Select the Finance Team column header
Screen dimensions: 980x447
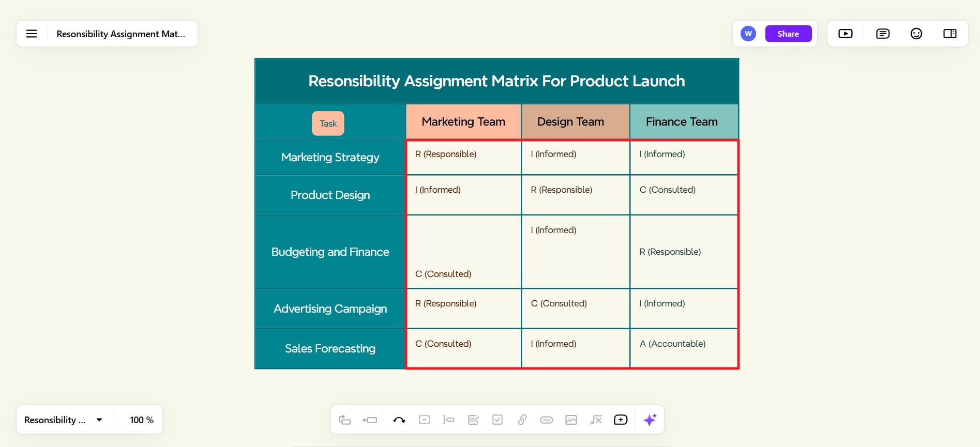click(684, 121)
